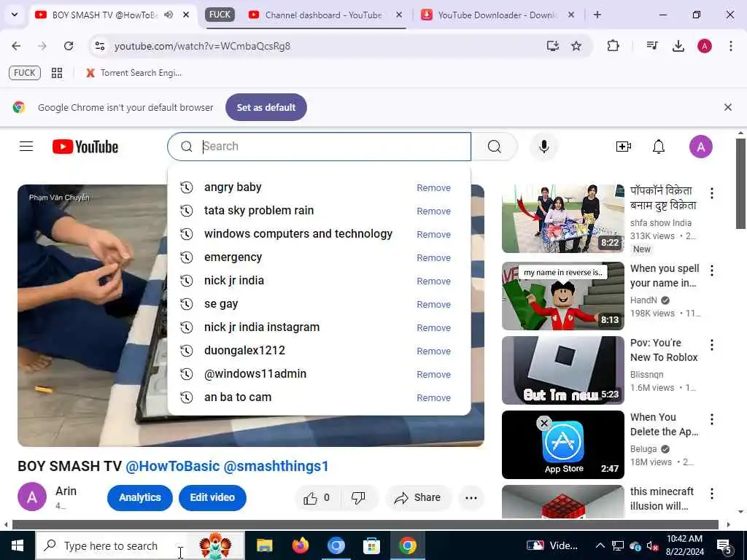The image size is (747, 560).
Task: Open the Windows notification center icon
Action: click(x=724, y=546)
